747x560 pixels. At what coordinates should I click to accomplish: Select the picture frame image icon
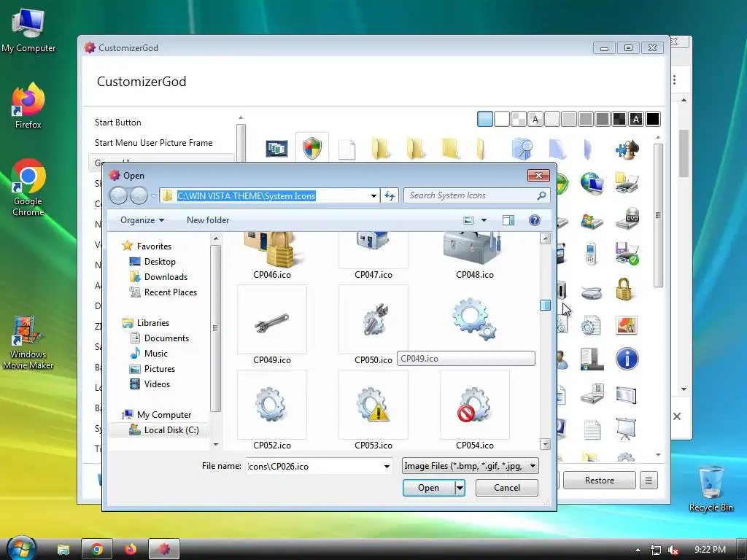(627, 325)
